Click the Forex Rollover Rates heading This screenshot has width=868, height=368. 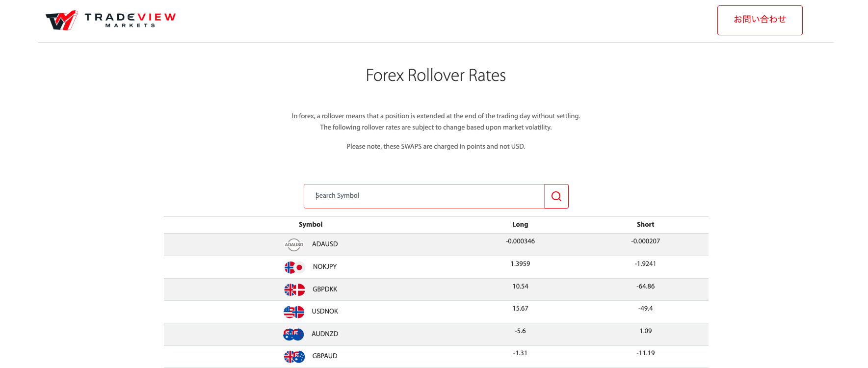436,75
